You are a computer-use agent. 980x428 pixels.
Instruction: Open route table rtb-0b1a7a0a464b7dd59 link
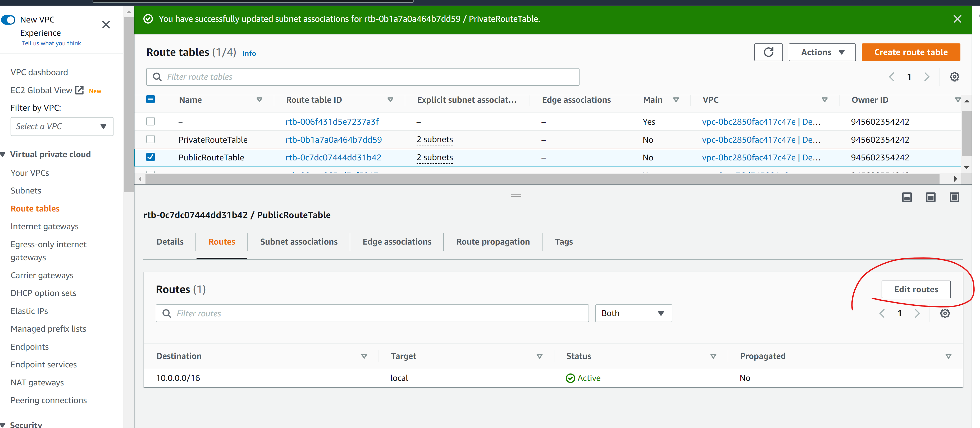[x=333, y=140]
